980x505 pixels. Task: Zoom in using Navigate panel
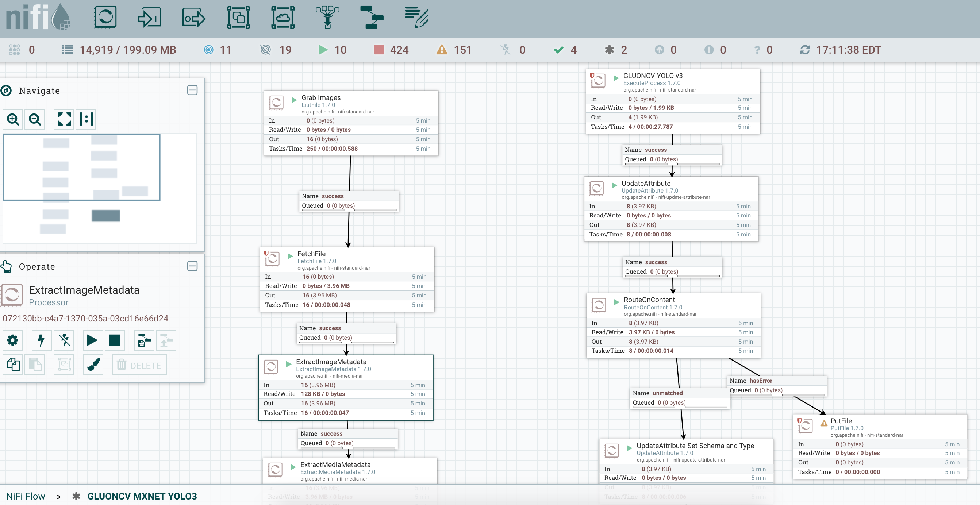(x=13, y=119)
